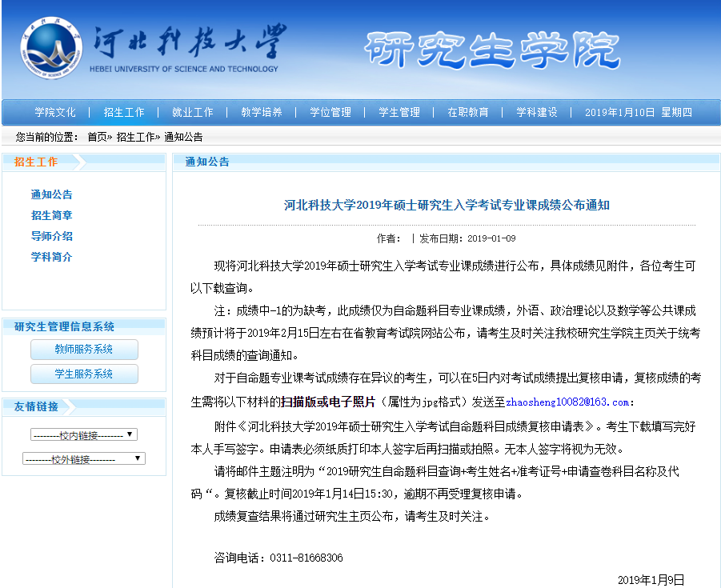Expand the 校内链接 dropdown
The height and width of the screenshot is (588, 721).
84,435
